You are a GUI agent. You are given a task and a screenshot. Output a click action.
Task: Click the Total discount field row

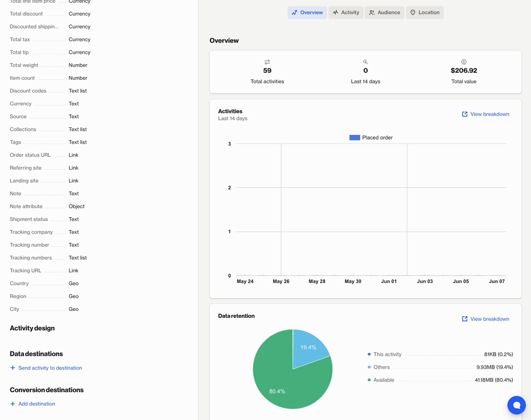[50, 14]
